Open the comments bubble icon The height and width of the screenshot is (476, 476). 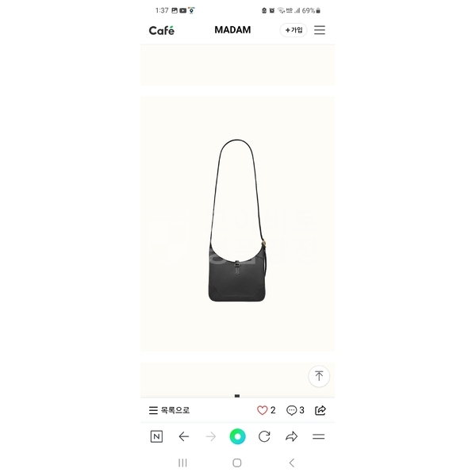coord(291,410)
